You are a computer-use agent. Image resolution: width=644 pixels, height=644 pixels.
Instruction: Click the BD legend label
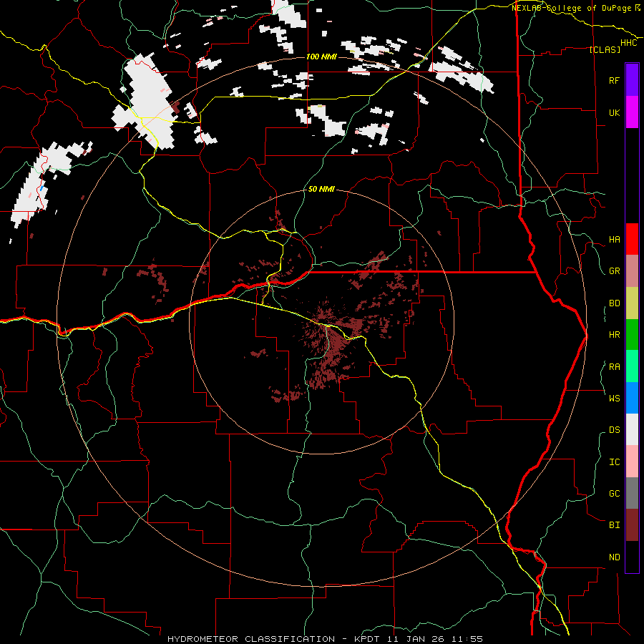pyautogui.click(x=614, y=303)
